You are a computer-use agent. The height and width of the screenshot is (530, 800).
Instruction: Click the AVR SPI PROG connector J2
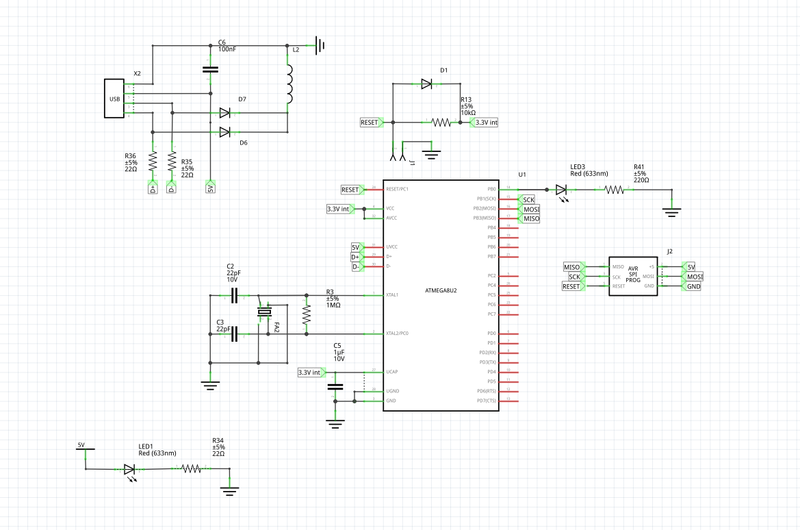click(x=634, y=276)
